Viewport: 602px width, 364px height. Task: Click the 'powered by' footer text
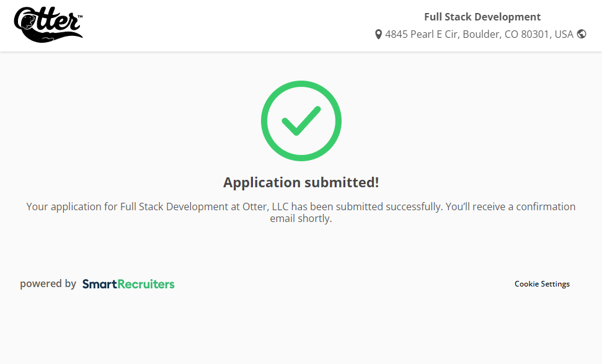click(x=48, y=284)
